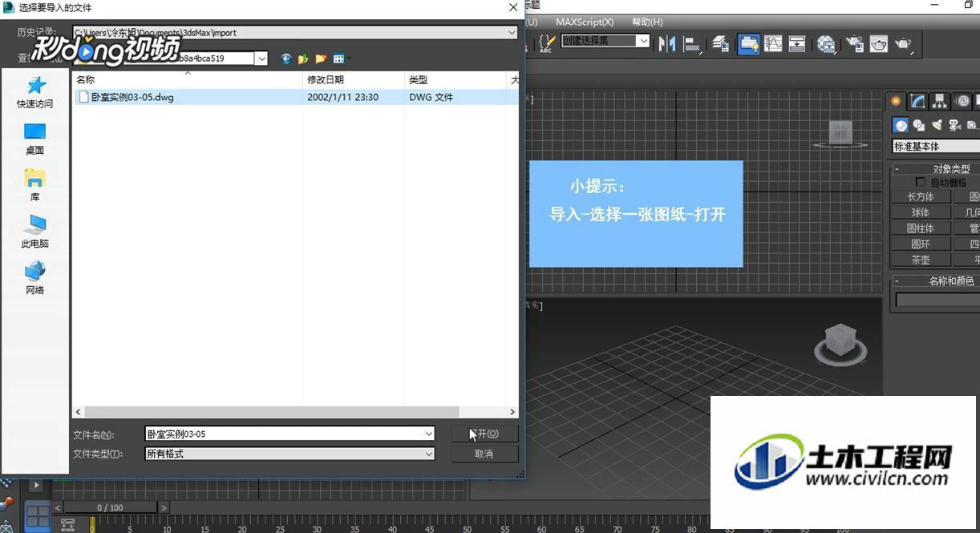Viewport: 980px width, 533px height.
Task: Click the 取消 button
Action: tap(484, 454)
